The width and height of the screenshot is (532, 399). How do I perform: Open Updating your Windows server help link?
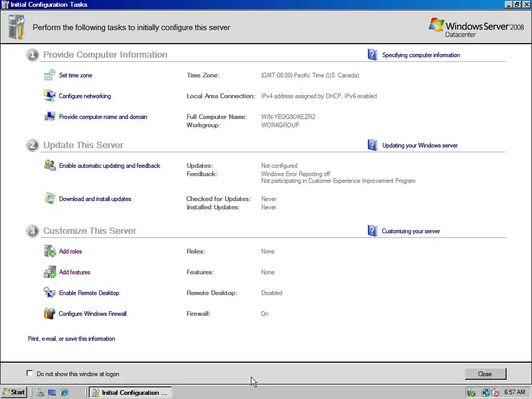[420, 145]
